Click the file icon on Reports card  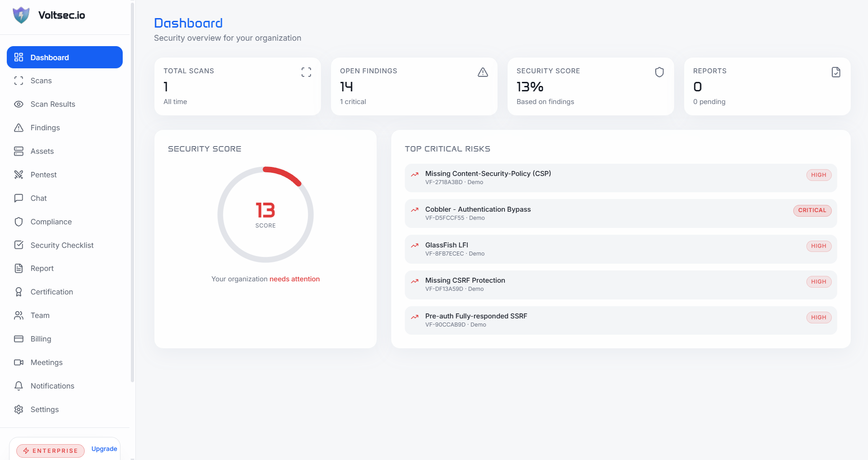[836, 72]
